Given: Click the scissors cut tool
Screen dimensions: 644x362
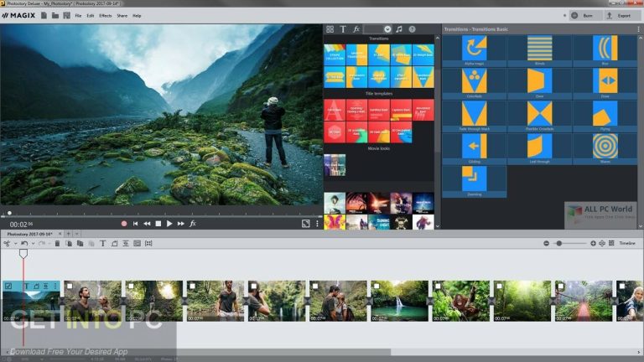Looking at the screenshot, I should coord(7,243).
